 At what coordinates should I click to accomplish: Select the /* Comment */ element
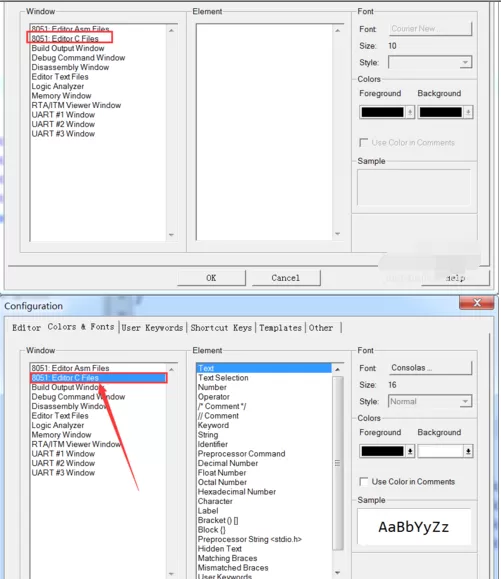click(x=222, y=406)
